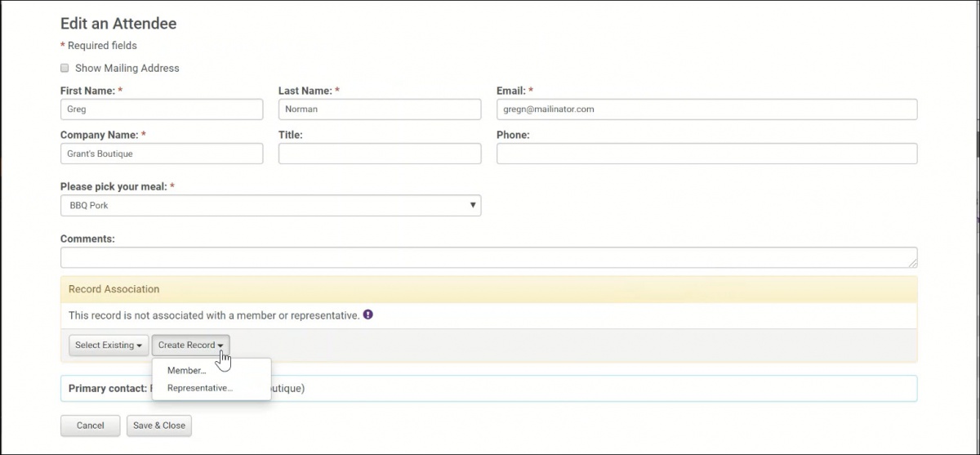Grab the Comments box resize handle
Screen dimensions: 980x455
(x=912, y=263)
